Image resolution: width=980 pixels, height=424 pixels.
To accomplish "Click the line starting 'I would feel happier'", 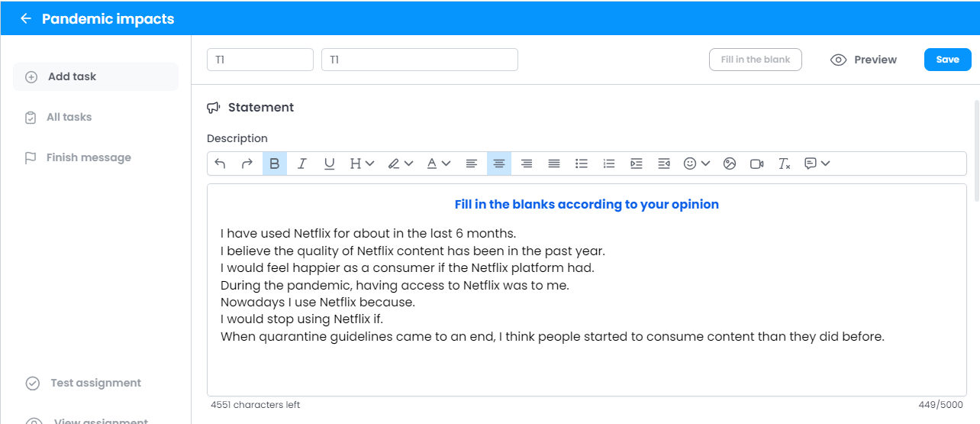I will pos(408,267).
